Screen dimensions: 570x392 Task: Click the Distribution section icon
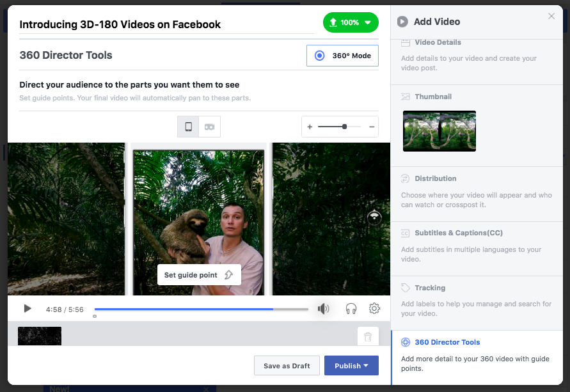405,178
